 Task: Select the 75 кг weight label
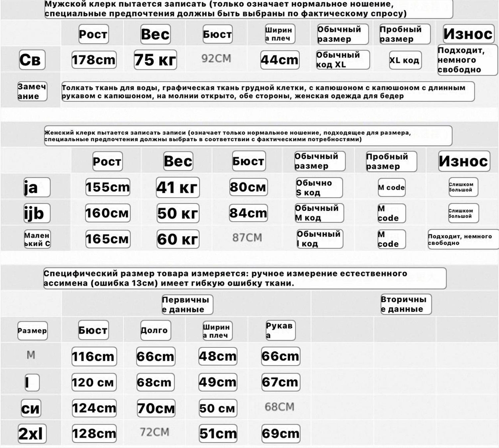tap(155, 60)
